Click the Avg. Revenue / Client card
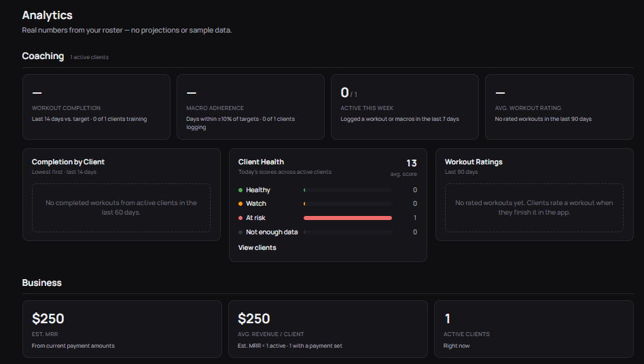Image resolution: width=644 pixels, height=364 pixels. 327,329
